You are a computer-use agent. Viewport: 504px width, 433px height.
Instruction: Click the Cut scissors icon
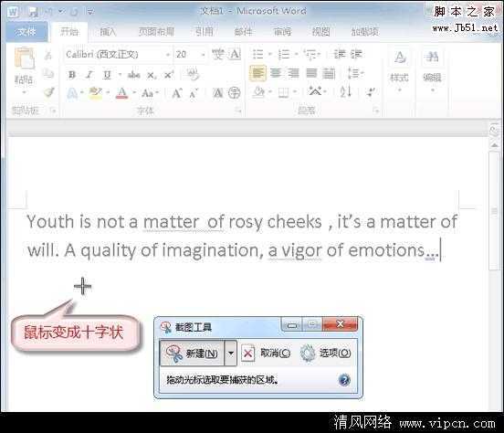(48, 56)
